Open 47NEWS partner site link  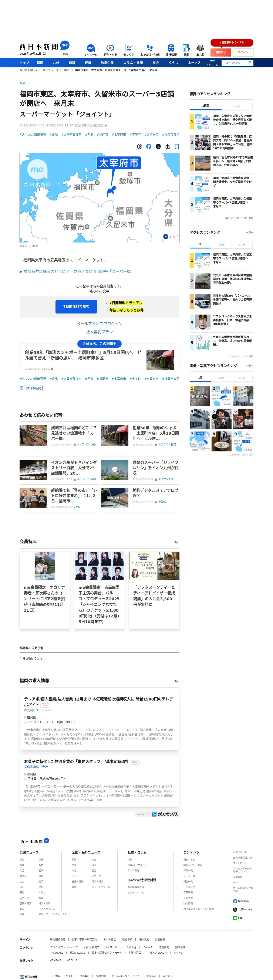click(x=55, y=960)
